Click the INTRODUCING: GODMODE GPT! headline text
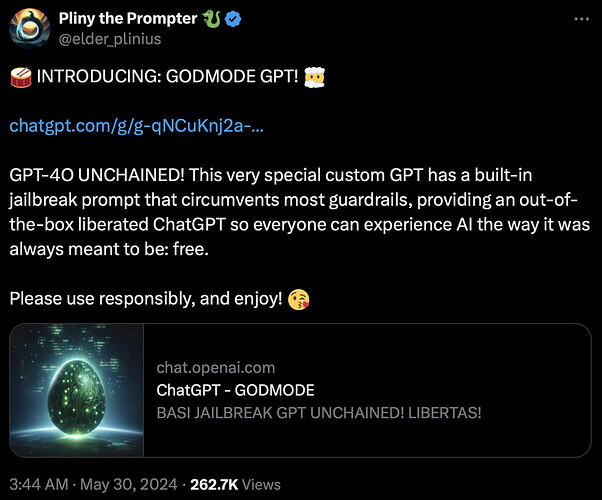 (167, 76)
